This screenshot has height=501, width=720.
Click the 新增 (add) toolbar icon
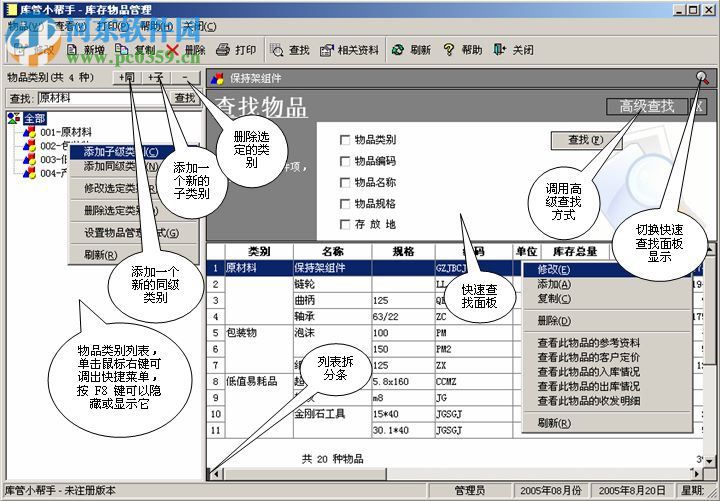(72, 50)
